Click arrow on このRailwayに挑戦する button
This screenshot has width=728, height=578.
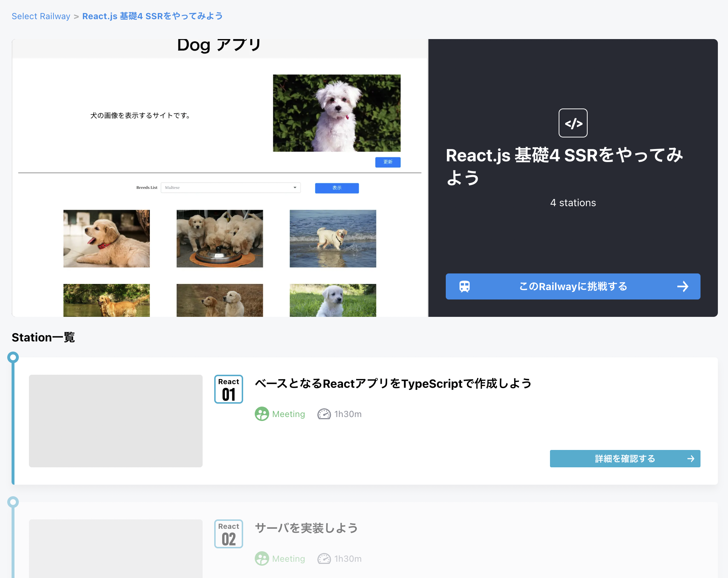pyautogui.click(x=682, y=286)
